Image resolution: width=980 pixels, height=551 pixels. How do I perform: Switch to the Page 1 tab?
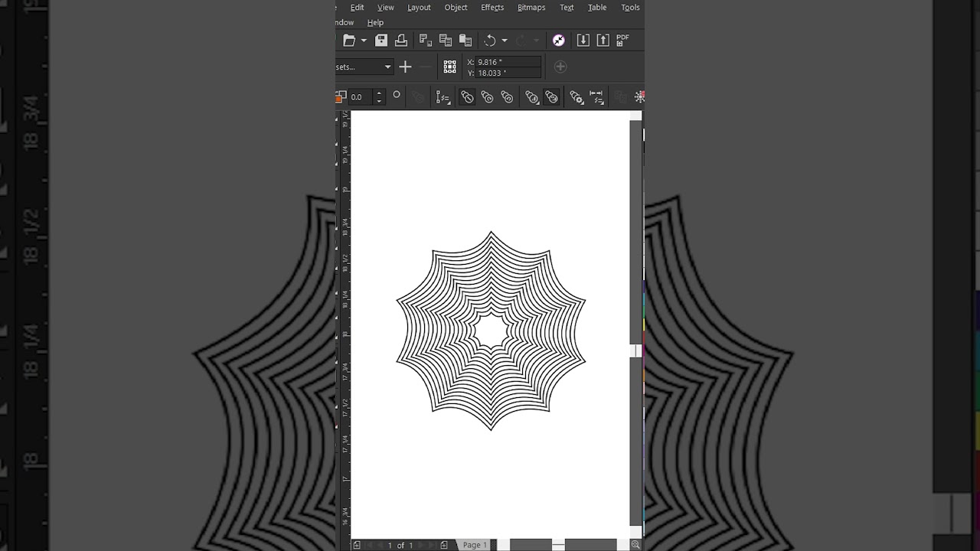(x=474, y=545)
